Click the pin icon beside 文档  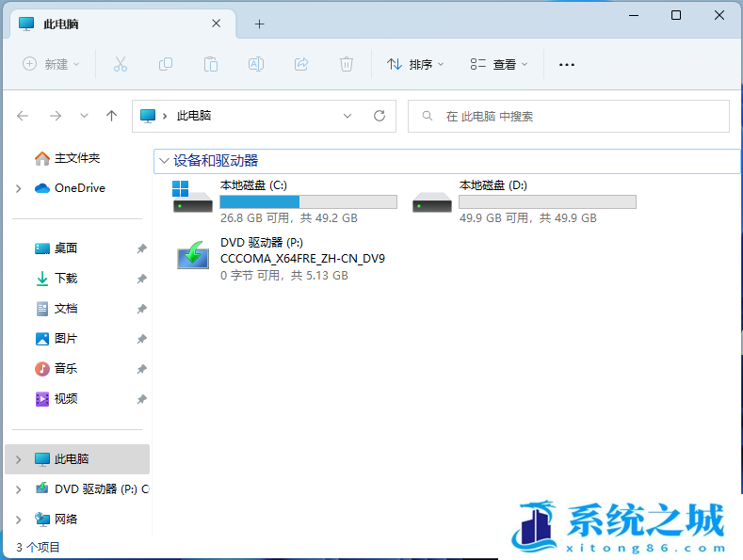[141, 309]
